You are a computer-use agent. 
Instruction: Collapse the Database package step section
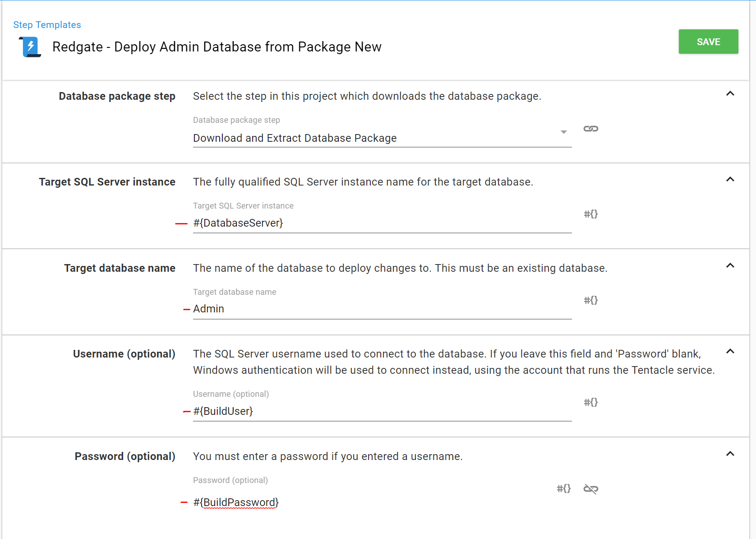click(x=730, y=94)
